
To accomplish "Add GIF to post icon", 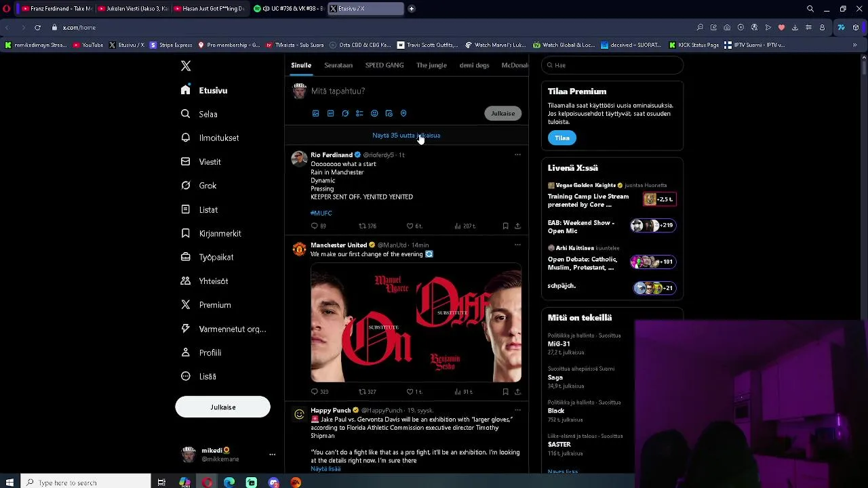I will point(330,113).
